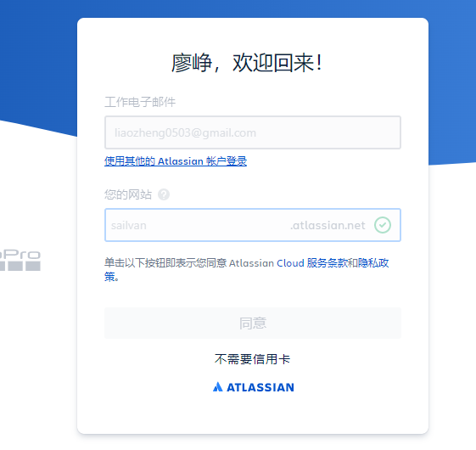
Task: Click the help question mark beside 您的网站
Action: [x=164, y=194]
